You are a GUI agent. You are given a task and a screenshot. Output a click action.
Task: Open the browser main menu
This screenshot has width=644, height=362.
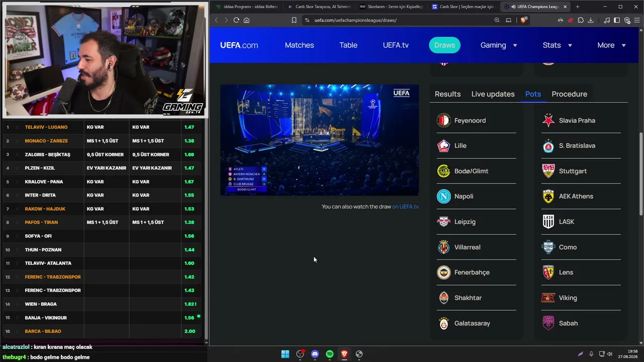coord(636,20)
